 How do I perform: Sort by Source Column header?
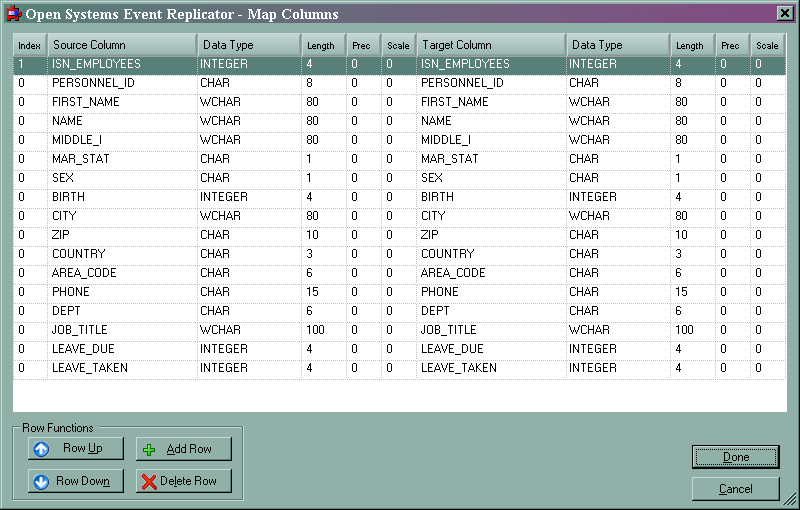(120, 45)
